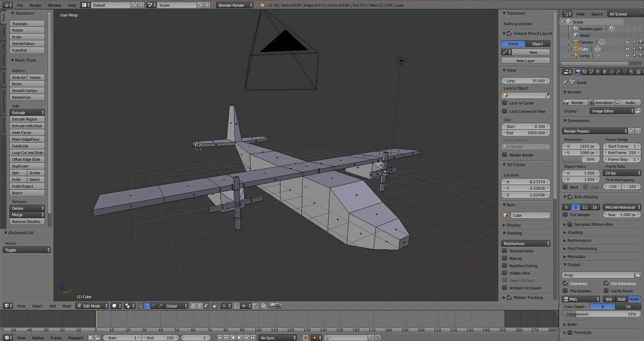The height and width of the screenshot is (341, 644).
Task: Open the PNG file format dropdown
Action: pos(581,299)
